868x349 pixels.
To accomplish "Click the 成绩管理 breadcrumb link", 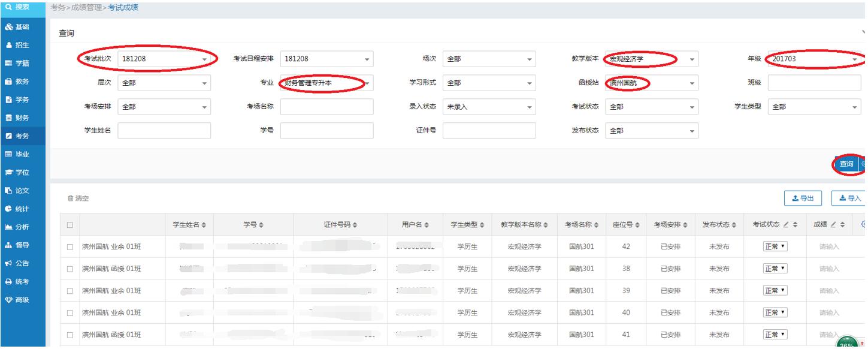I will point(87,7).
